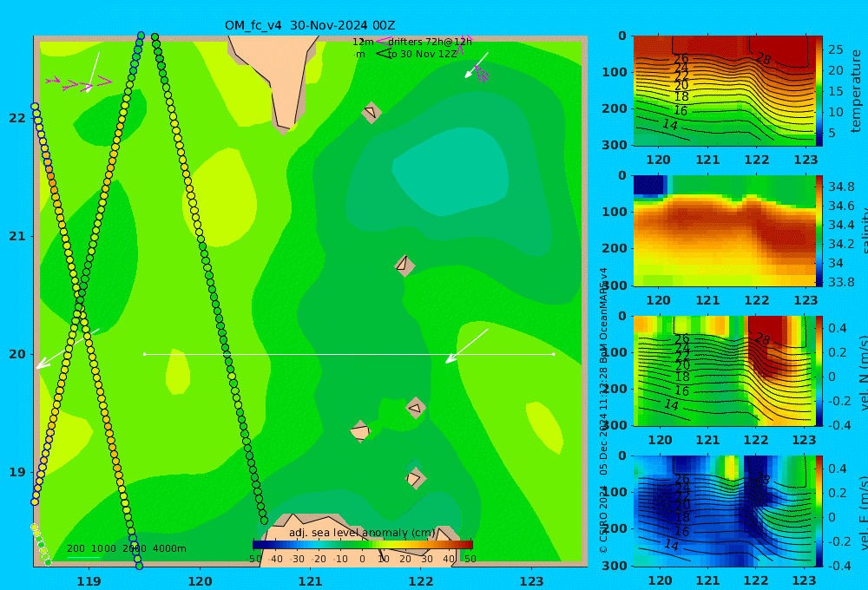
Task: Click the '-50' tick on sea level colorbar
Action: [x=254, y=559]
